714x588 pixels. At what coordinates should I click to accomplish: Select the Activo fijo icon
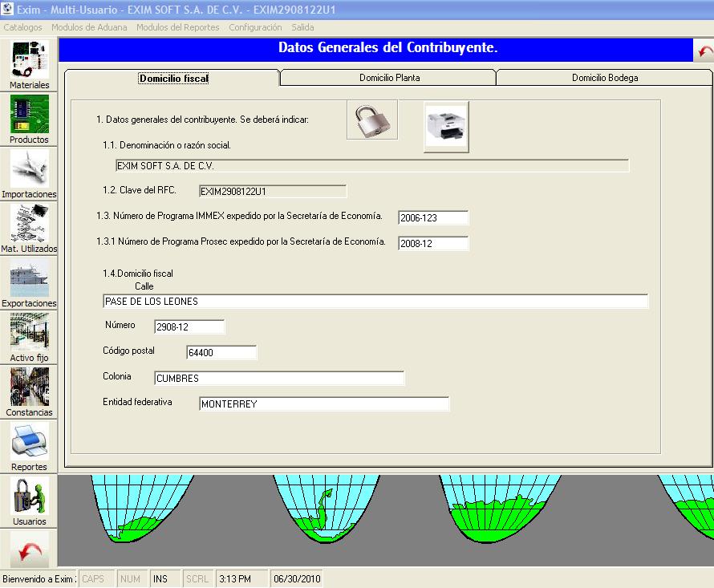click(x=29, y=338)
